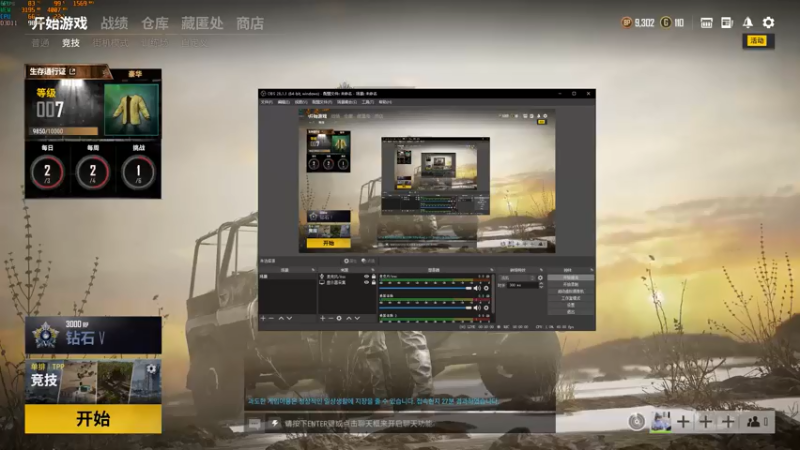800x450 pixels.
Task: Switch to the 仓库 tab
Action: pyautogui.click(x=155, y=23)
